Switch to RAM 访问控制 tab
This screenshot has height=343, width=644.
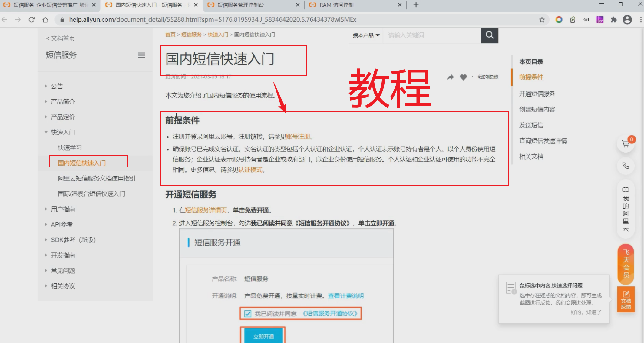[336, 5]
